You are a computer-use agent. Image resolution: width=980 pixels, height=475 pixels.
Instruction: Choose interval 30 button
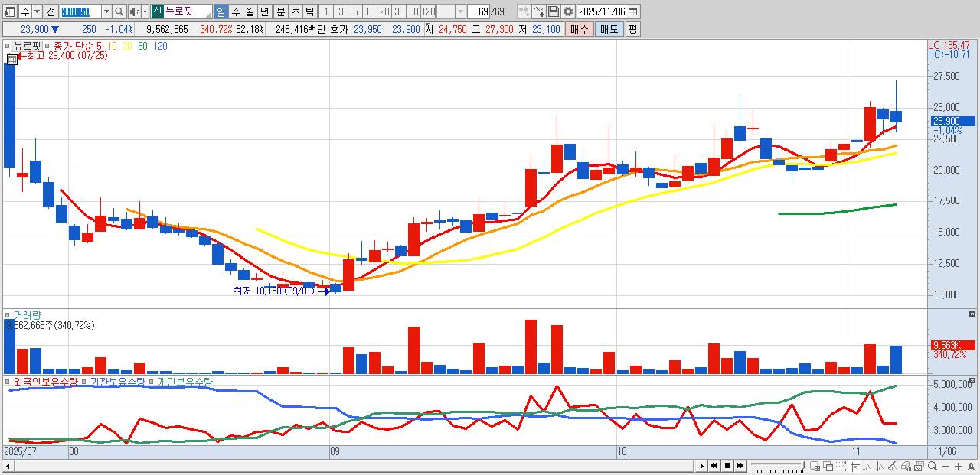(x=399, y=11)
